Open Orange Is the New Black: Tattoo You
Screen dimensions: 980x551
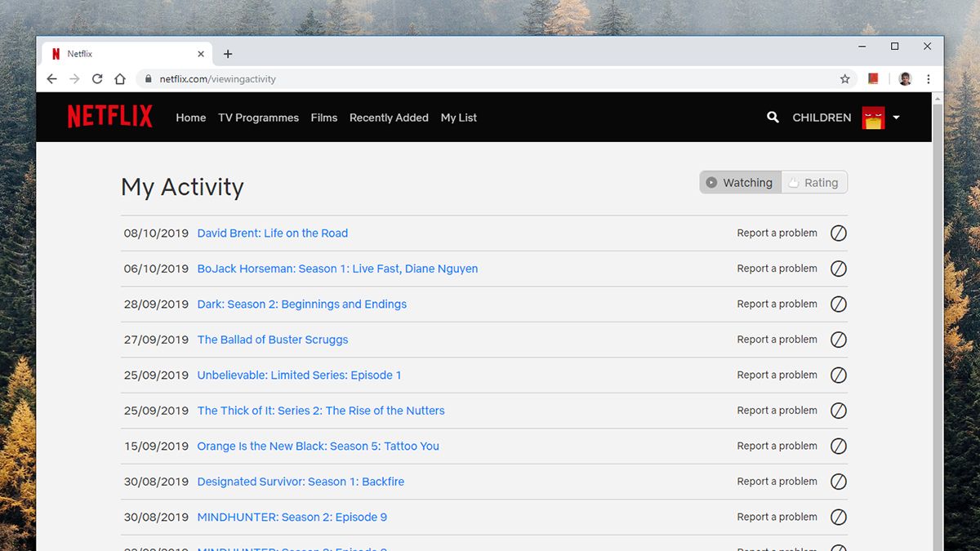pyautogui.click(x=318, y=447)
